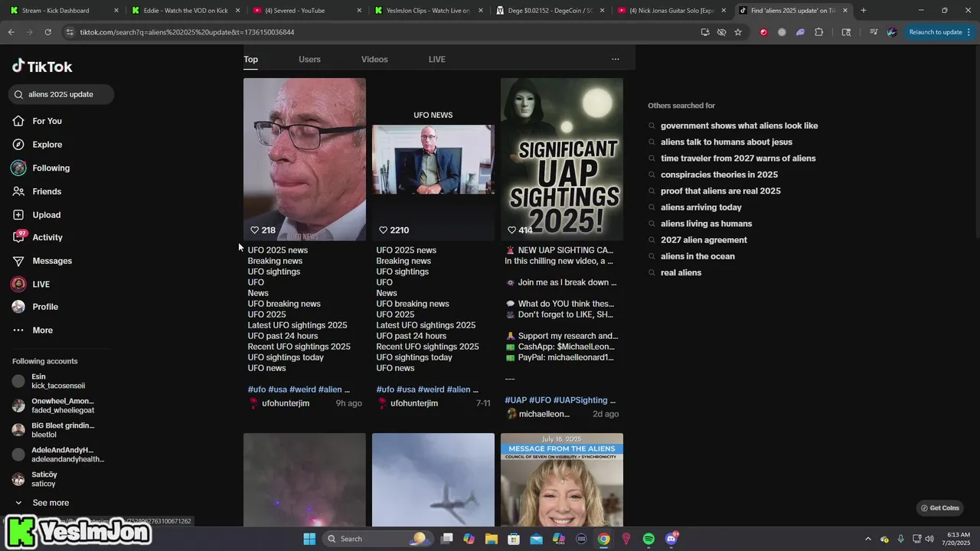
Task: Search 2027 alien agreement suggestion
Action: coord(704,240)
